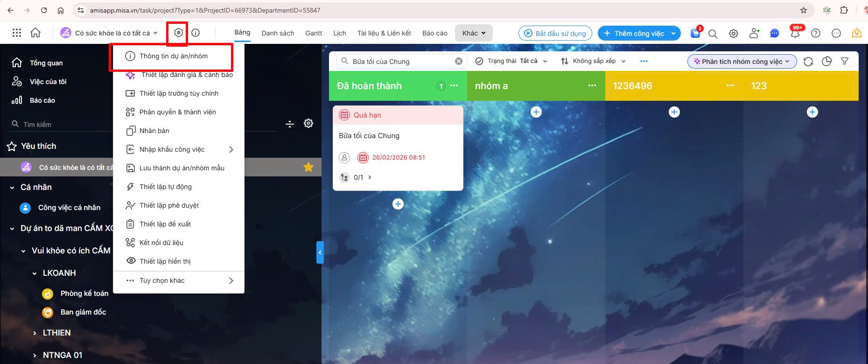Open Không sắp xếp sort dropdown

(593, 61)
